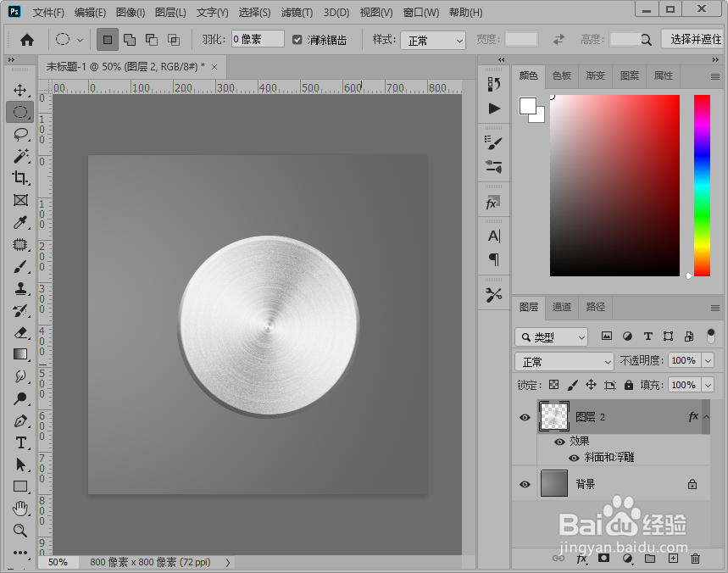Select the Gradient tool
Screen dimensions: 728x573
[20, 355]
